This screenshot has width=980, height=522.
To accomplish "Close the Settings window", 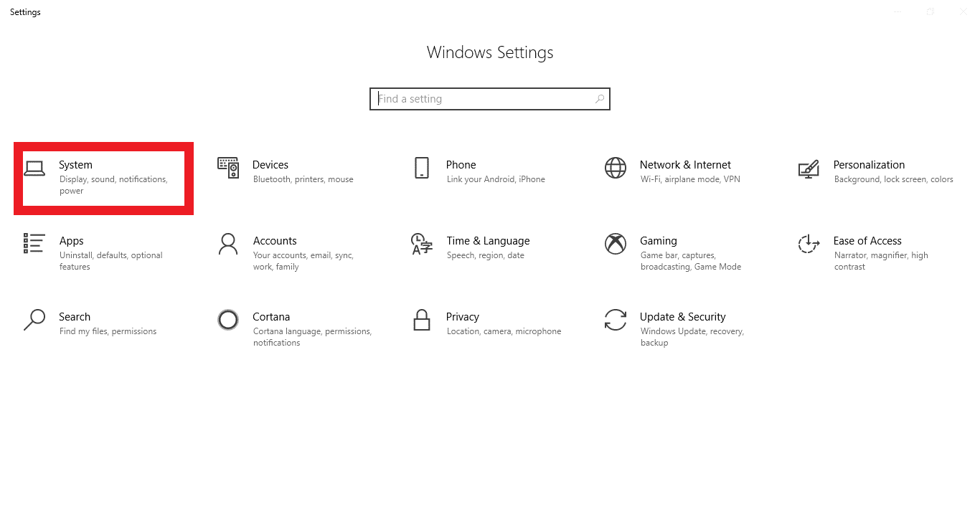I will tap(963, 11).
